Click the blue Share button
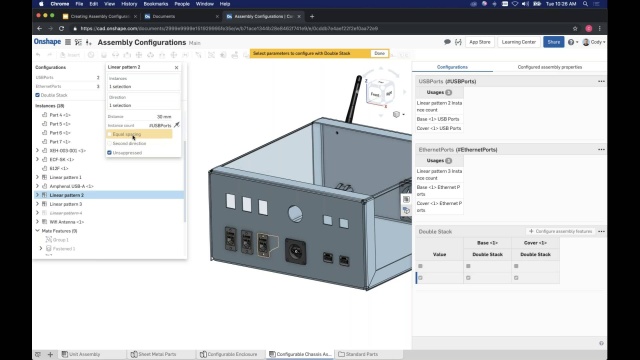This screenshot has height=360, width=640. click(x=553, y=42)
